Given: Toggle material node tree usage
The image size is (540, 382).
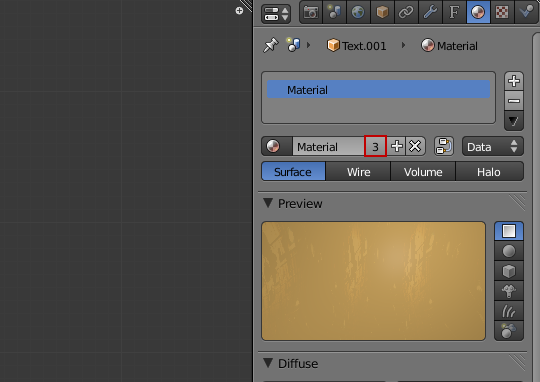Looking at the screenshot, I should click(444, 146).
